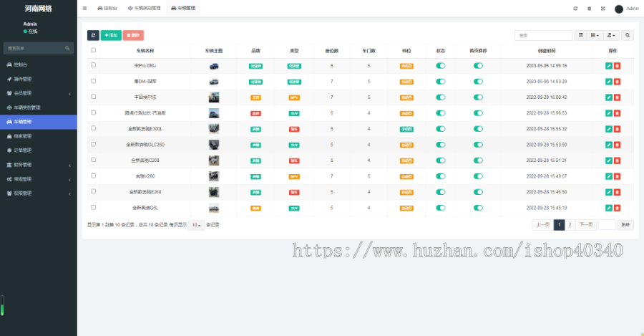Go to page 2 in pagination

[x=570, y=224]
